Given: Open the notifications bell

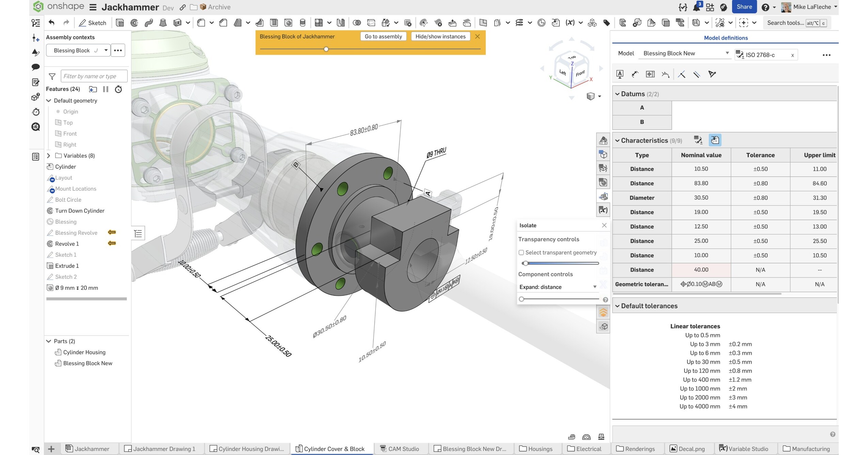Looking at the screenshot, I should pos(696,7).
